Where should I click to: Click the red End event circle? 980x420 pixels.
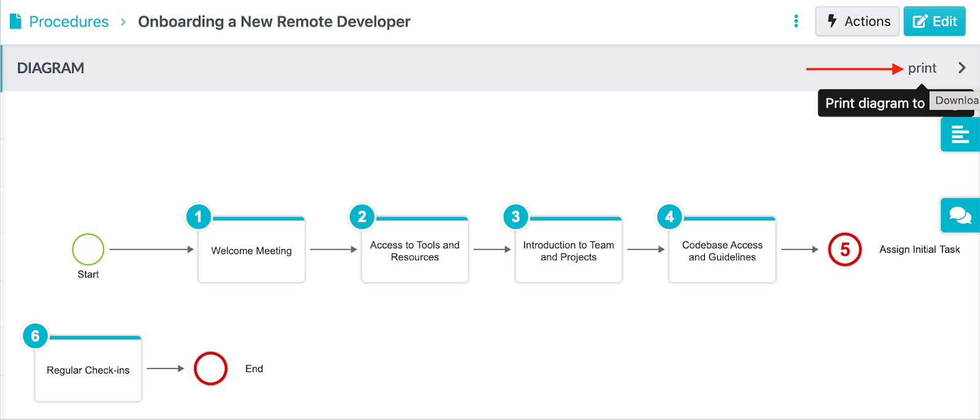(211, 369)
